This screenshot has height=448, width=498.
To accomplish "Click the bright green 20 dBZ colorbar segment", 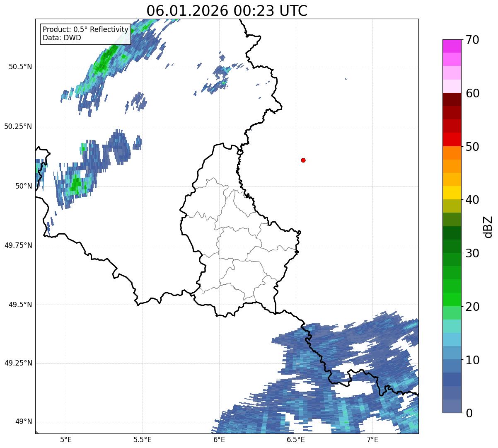I will pyautogui.click(x=452, y=299).
